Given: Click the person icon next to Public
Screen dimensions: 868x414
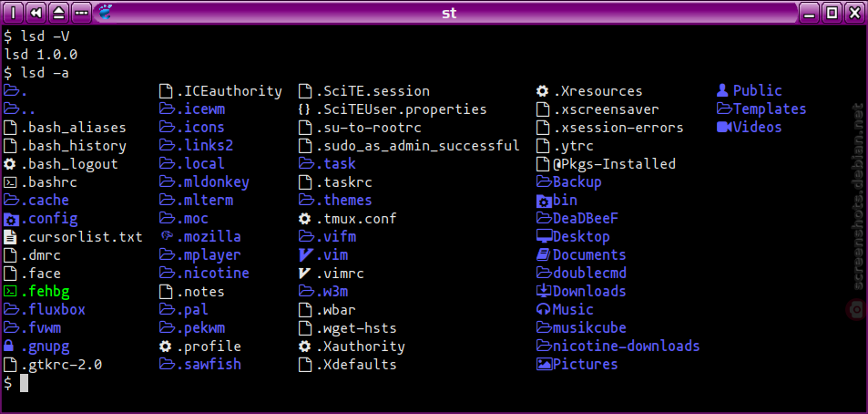Looking at the screenshot, I should tap(722, 90).
